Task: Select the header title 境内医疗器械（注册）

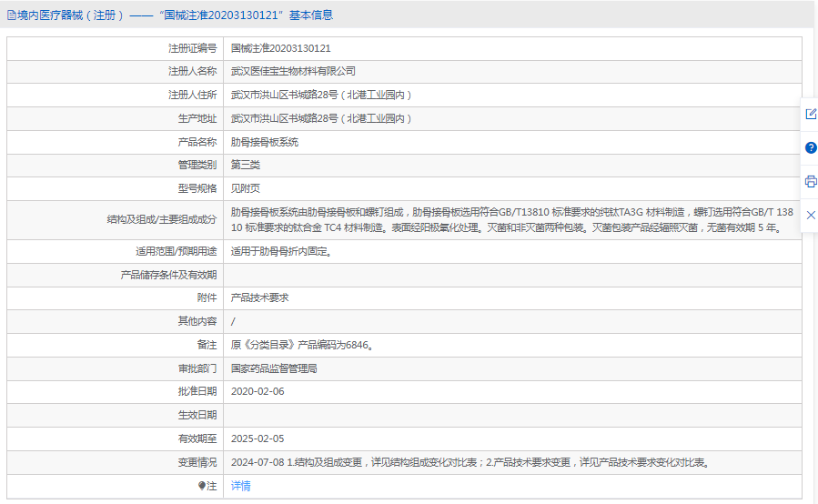Action: pos(70,15)
